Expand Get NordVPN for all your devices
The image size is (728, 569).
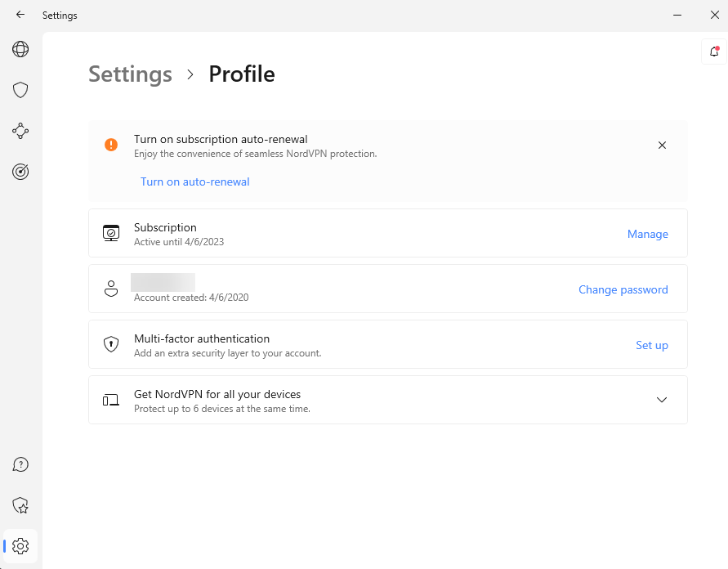[x=662, y=400]
